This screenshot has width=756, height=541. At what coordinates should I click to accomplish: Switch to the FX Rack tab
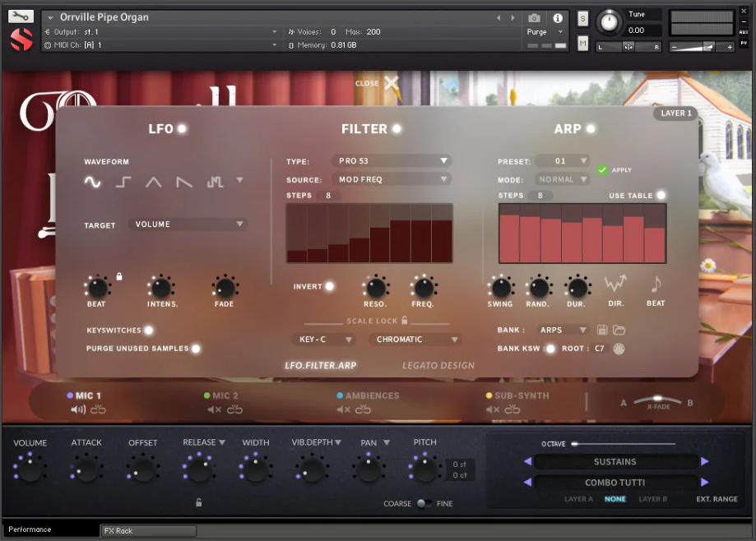pyautogui.click(x=148, y=530)
